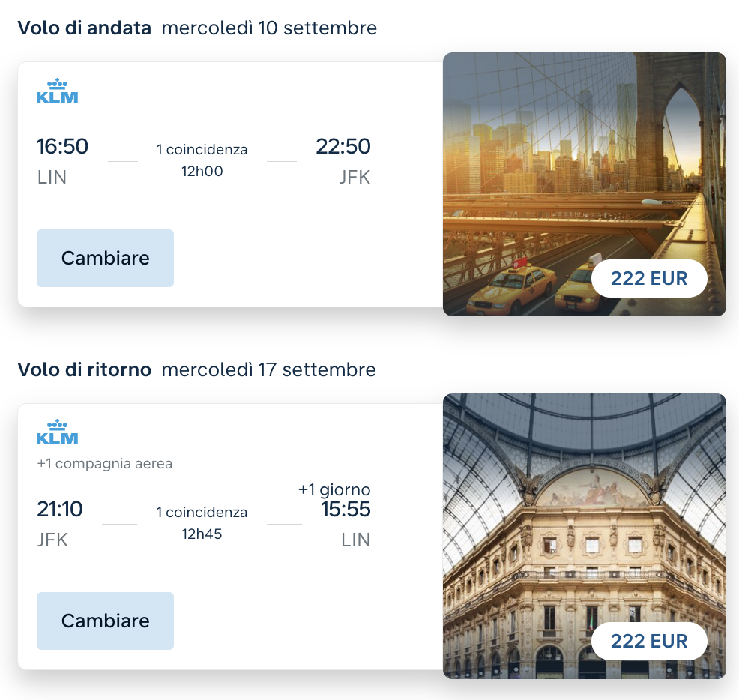
Task: Click the Volo di andata heading
Action: pyautogui.click(x=85, y=28)
